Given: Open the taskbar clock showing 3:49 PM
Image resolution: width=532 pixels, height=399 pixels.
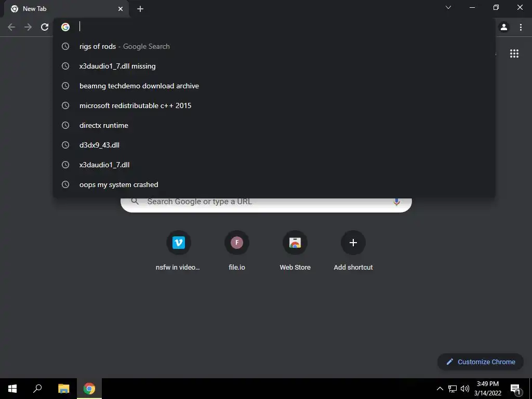Looking at the screenshot, I should point(488,389).
